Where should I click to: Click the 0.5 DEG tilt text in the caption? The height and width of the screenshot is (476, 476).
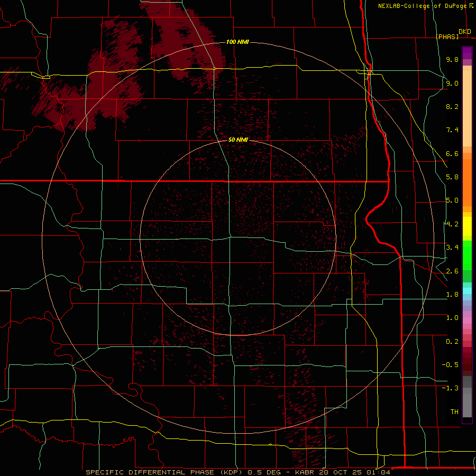pos(265,472)
